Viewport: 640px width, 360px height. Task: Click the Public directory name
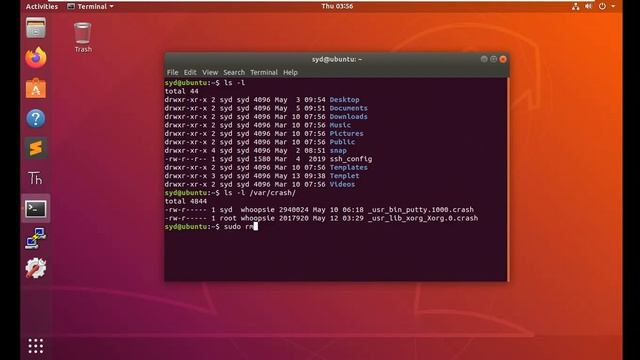click(342, 142)
